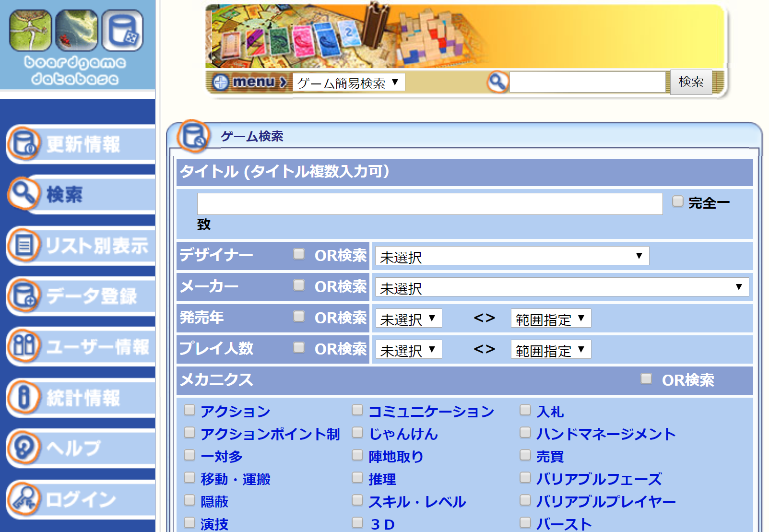The height and width of the screenshot is (532, 769).
Task: Open the 発売年 範囲指定 dropdown
Action: [550, 319]
